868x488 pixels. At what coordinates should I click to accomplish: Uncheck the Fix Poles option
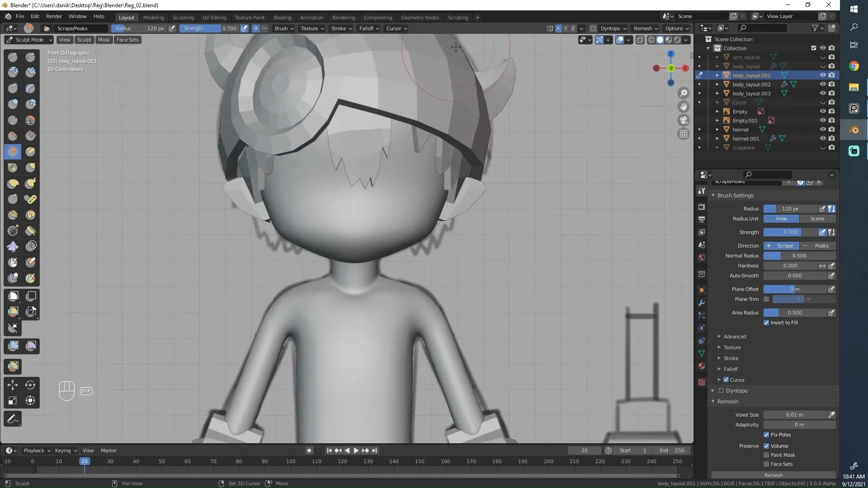[766, 435]
